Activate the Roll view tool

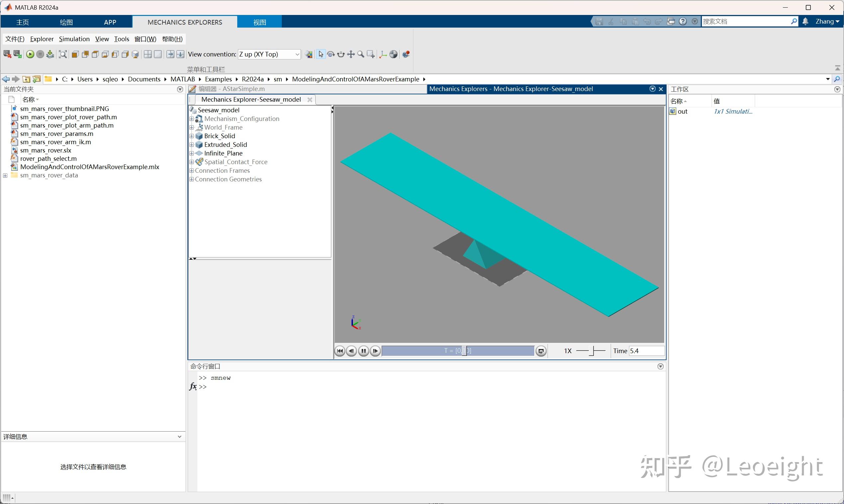tap(341, 54)
